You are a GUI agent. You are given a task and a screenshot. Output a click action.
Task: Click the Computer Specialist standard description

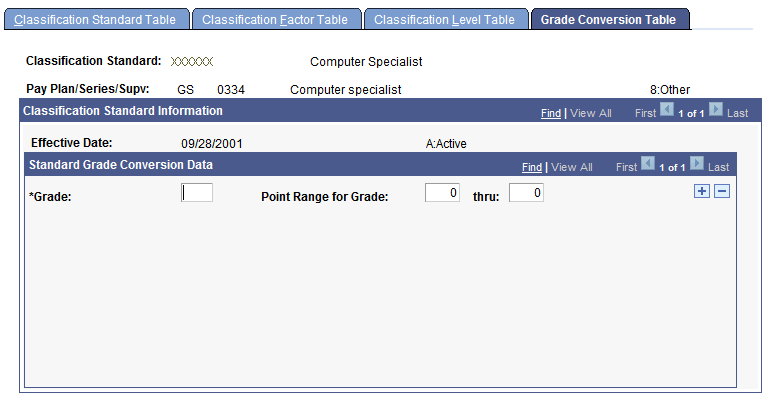[366, 62]
